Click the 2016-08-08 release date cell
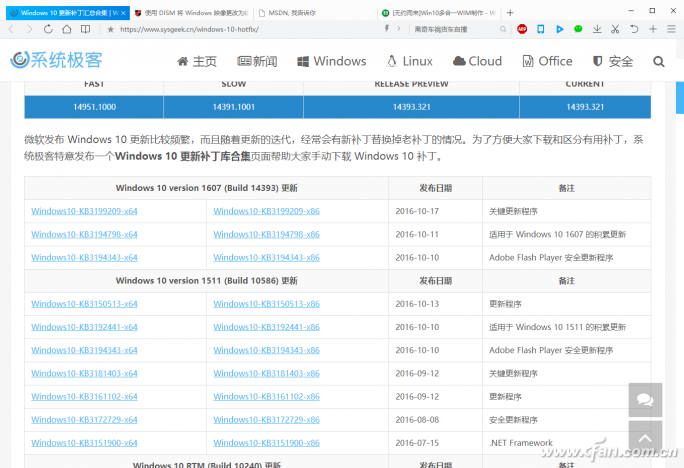Screen dimensions: 684x468 pos(435,420)
